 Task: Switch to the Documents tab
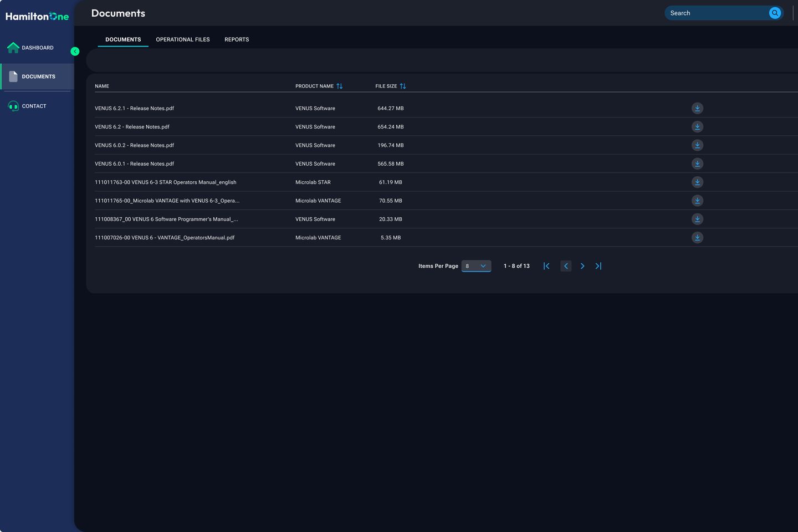coord(123,39)
